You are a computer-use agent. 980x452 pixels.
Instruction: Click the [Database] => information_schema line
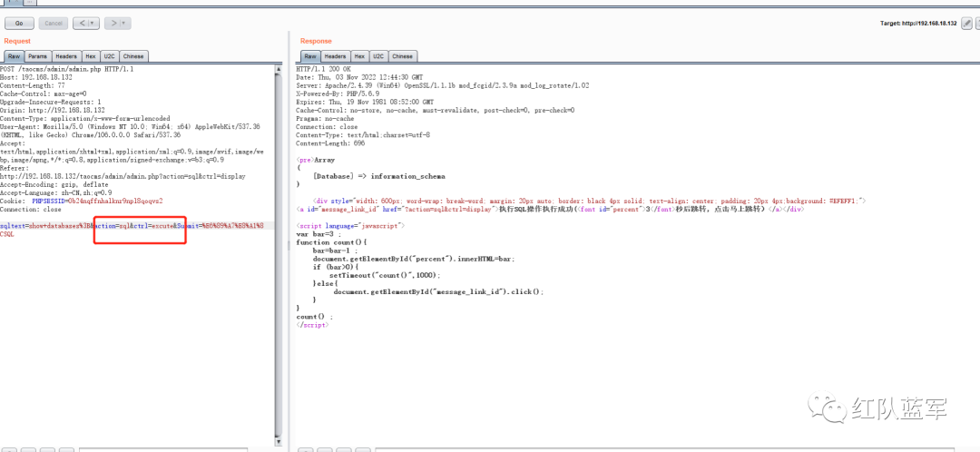click(378, 176)
